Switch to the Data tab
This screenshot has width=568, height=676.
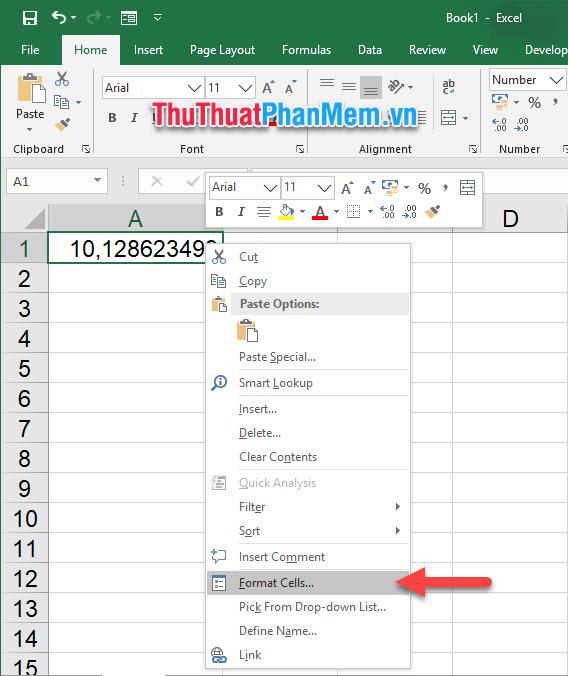click(370, 50)
